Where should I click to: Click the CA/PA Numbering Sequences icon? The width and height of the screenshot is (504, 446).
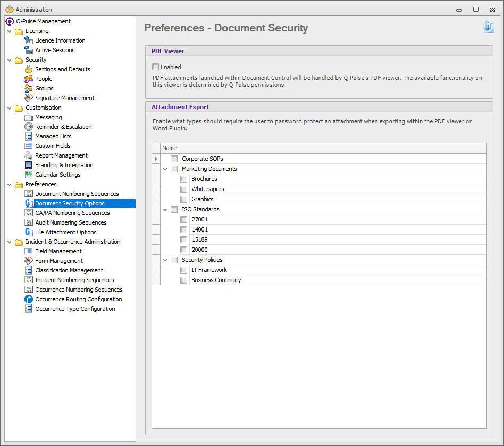coord(29,213)
